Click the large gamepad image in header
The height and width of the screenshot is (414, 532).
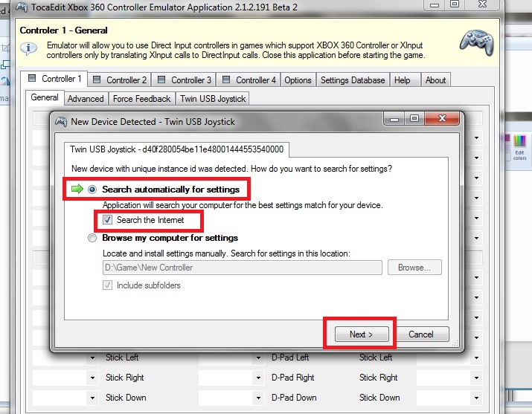[x=477, y=42]
